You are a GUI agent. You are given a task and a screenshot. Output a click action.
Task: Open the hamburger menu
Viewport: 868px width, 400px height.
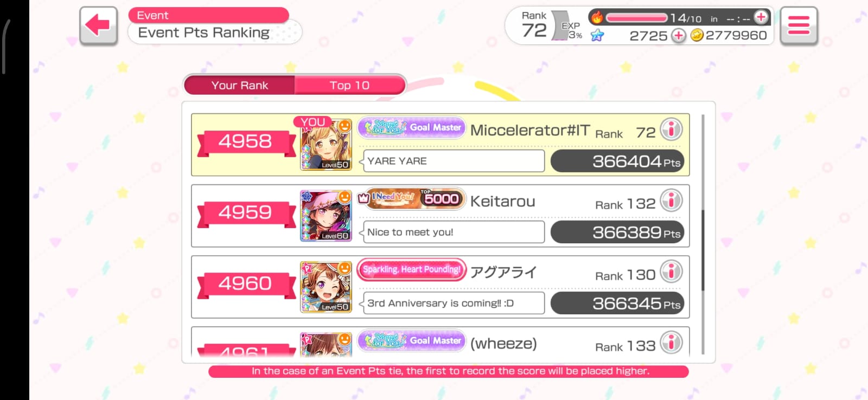[x=799, y=25]
